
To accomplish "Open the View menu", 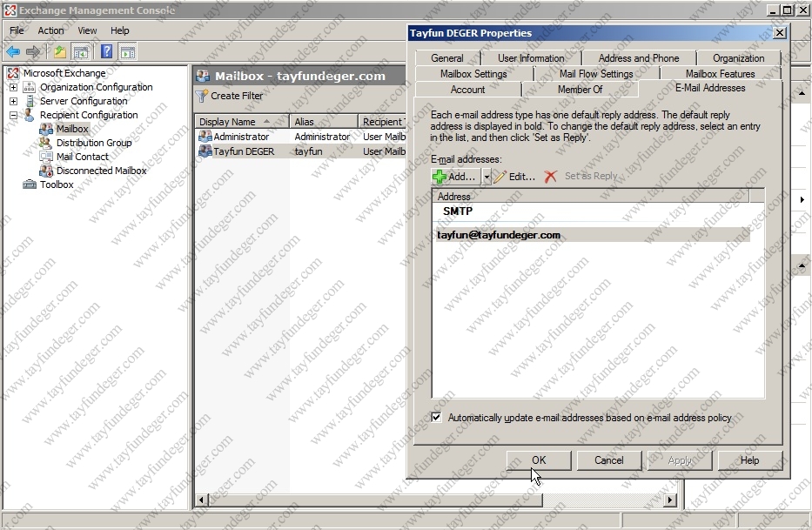I will (x=87, y=30).
